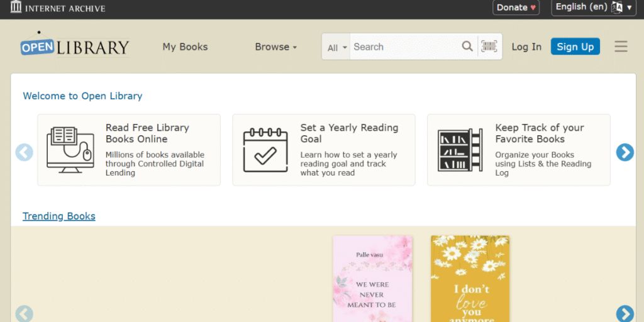Click the Sign Up button

click(575, 47)
